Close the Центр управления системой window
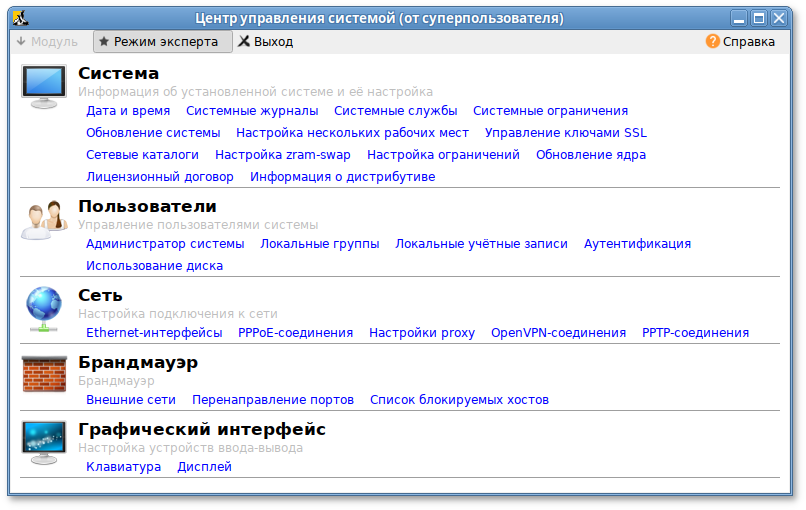This screenshot has height=510, width=806. click(x=779, y=19)
